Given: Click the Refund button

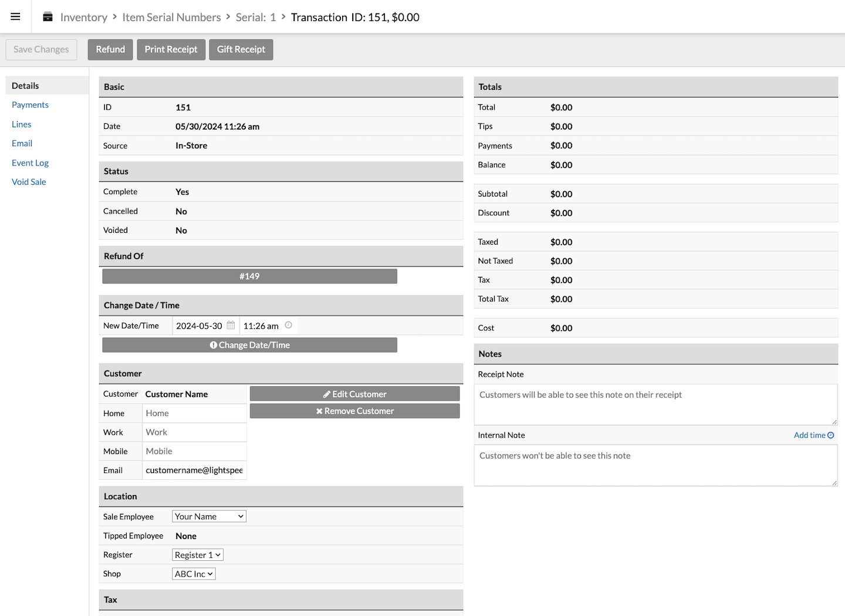Looking at the screenshot, I should pos(110,49).
